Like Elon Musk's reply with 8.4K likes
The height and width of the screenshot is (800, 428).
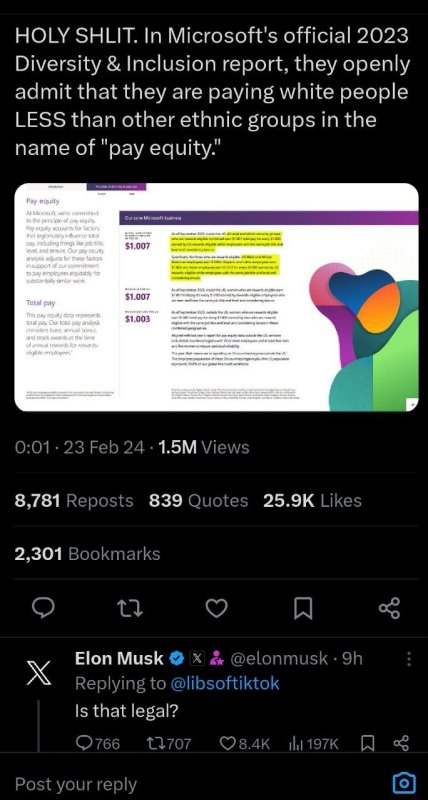[x=242, y=743]
